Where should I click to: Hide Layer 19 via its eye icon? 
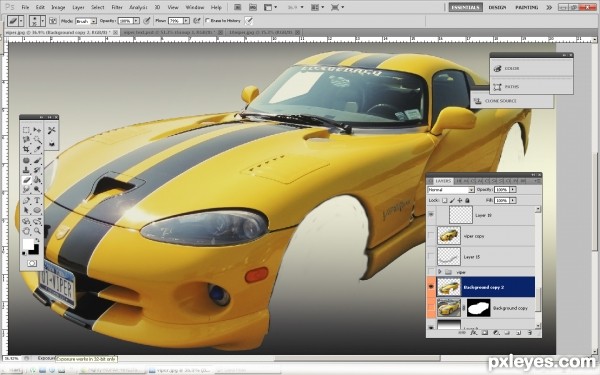point(431,215)
